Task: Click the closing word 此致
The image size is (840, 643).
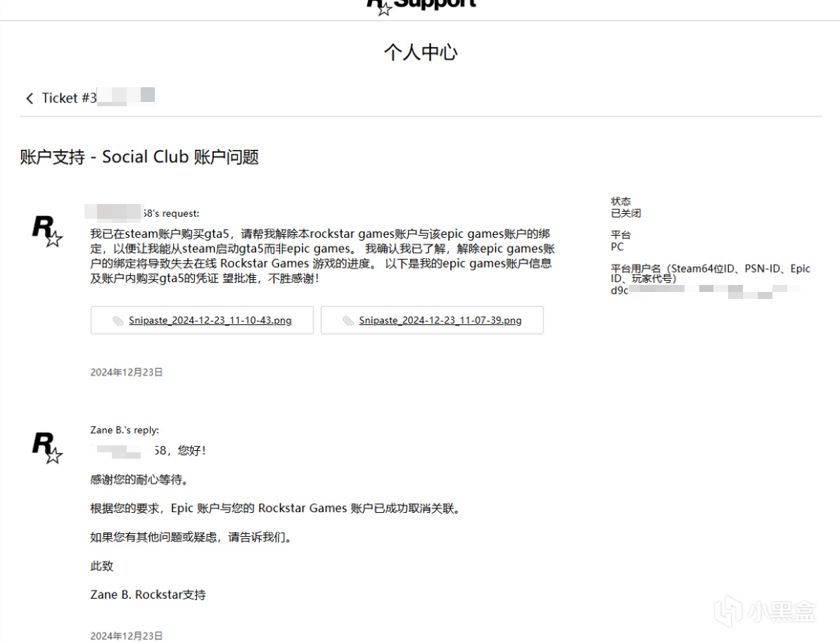Action: coord(102,566)
